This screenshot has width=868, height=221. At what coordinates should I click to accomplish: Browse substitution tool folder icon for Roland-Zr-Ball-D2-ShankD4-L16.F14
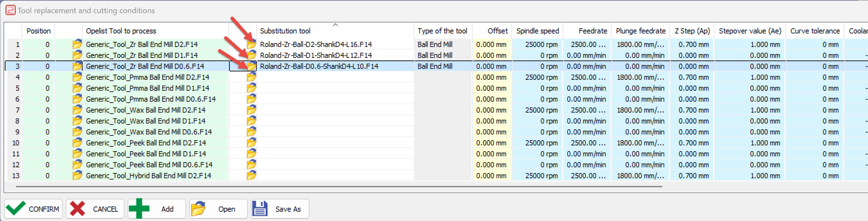click(251, 44)
